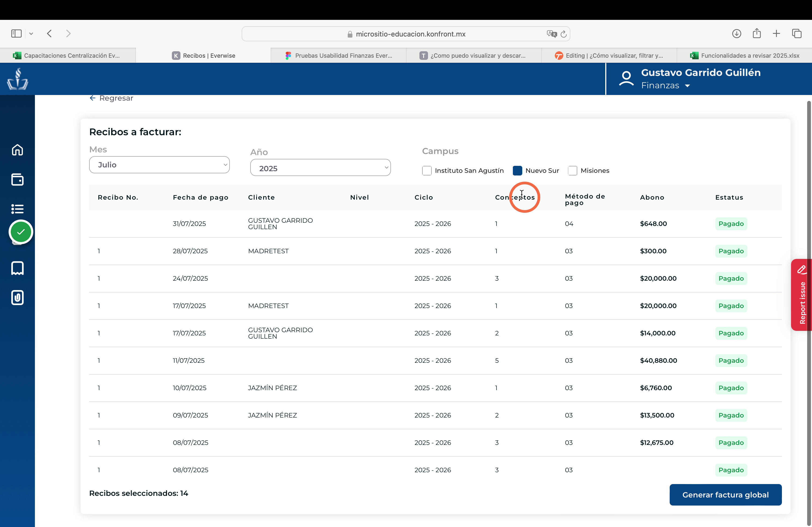Switch to Recibos | Everwise tab
This screenshot has height=527, width=812.
tap(203, 56)
